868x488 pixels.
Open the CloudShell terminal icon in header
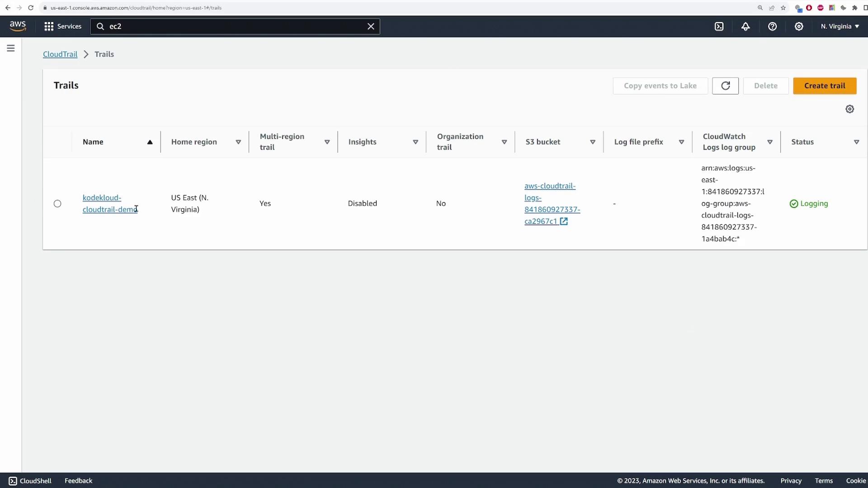(719, 26)
